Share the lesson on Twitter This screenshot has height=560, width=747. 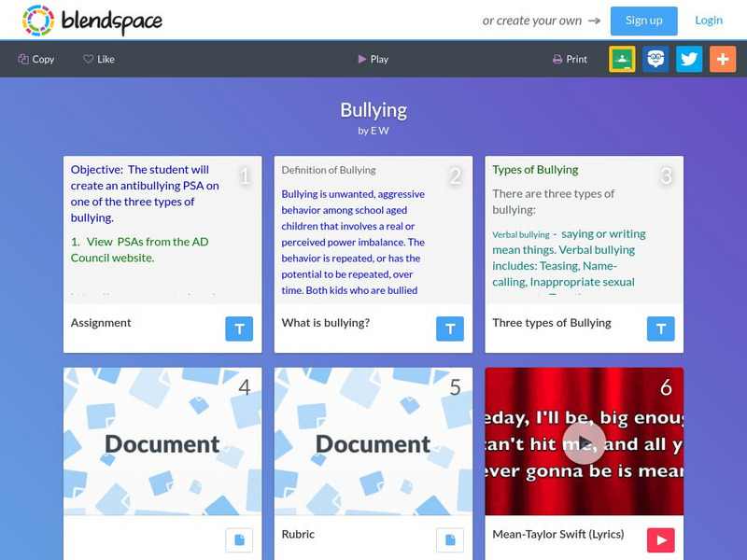click(x=689, y=58)
